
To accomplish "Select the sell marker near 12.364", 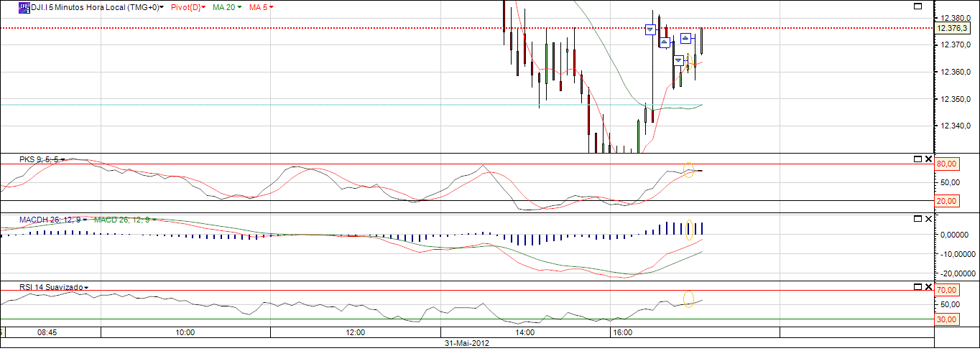I will tap(678, 60).
